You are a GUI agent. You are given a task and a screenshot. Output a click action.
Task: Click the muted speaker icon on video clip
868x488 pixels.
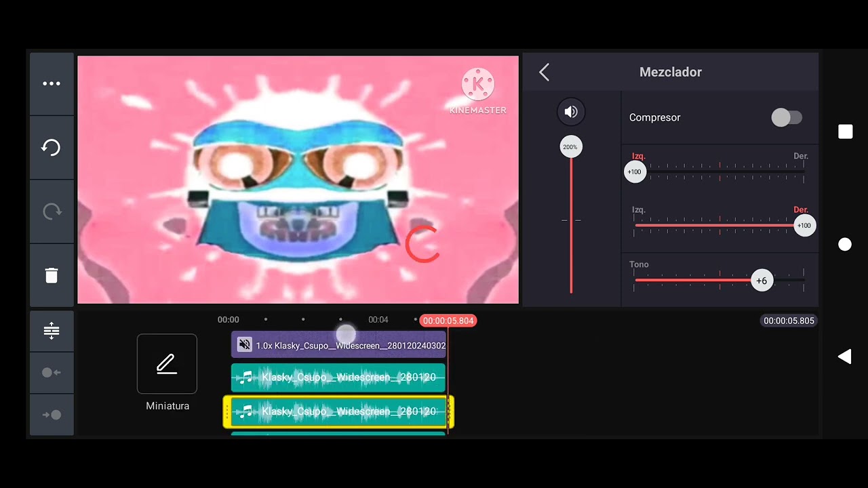pyautogui.click(x=245, y=345)
